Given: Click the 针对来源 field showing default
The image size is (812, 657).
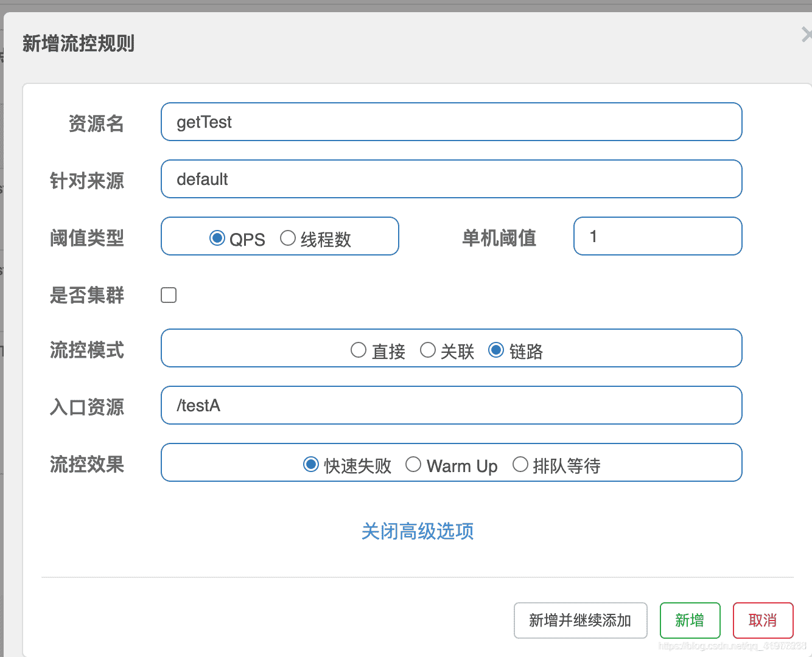Looking at the screenshot, I should [451, 179].
